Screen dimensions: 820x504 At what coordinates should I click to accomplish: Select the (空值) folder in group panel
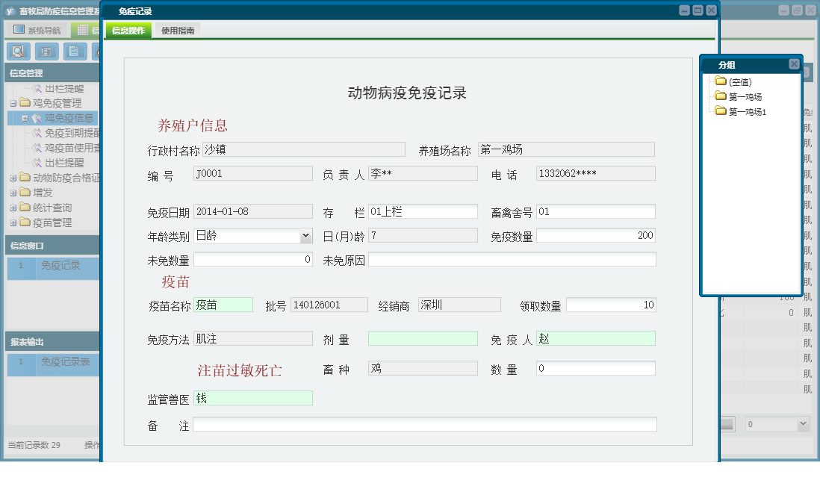coord(739,82)
